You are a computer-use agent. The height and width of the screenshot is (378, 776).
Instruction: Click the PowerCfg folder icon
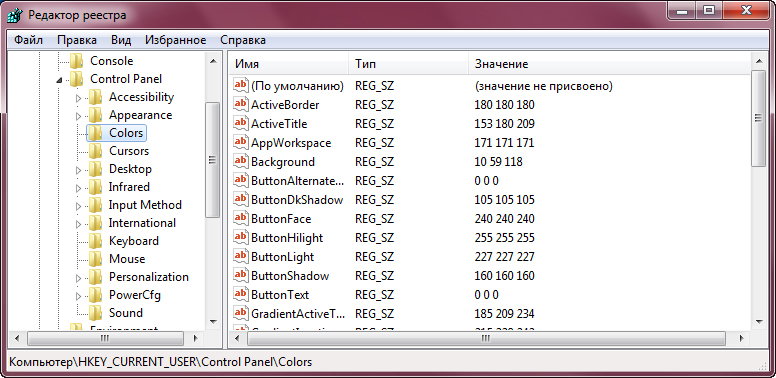pyautogui.click(x=96, y=295)
